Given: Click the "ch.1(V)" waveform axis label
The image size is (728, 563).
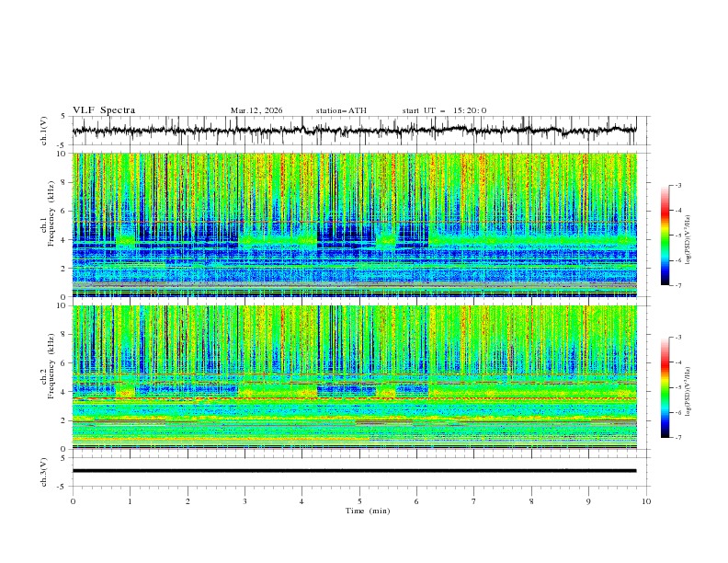Looking at the screenshot, I should [x=44, y=131].
